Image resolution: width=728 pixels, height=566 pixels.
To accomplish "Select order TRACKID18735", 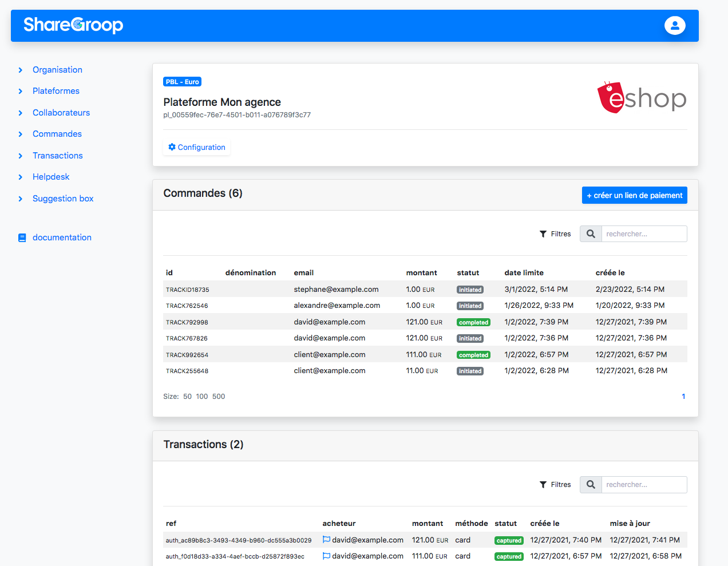I will tap(188, 290).
